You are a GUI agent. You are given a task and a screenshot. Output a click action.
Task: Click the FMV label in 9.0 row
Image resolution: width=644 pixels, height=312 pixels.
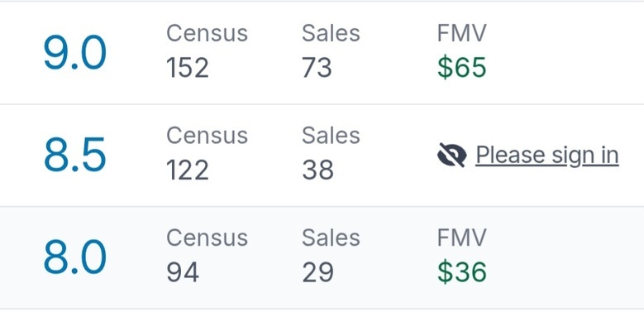coord(461,33)
